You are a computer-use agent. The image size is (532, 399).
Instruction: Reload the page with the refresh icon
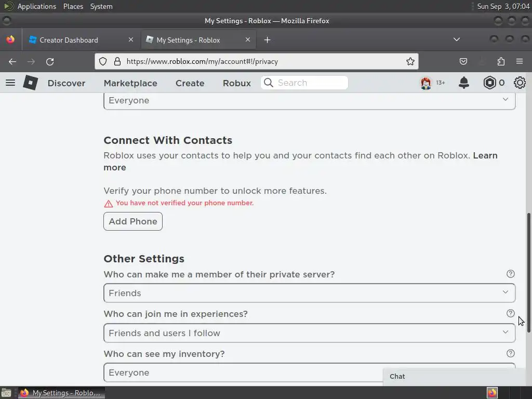click(x=50, y=61)
